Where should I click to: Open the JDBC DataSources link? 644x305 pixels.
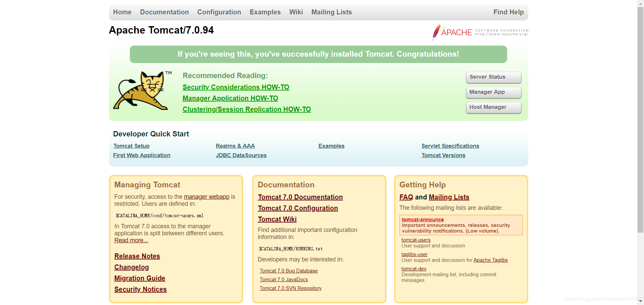coord(241,155)
